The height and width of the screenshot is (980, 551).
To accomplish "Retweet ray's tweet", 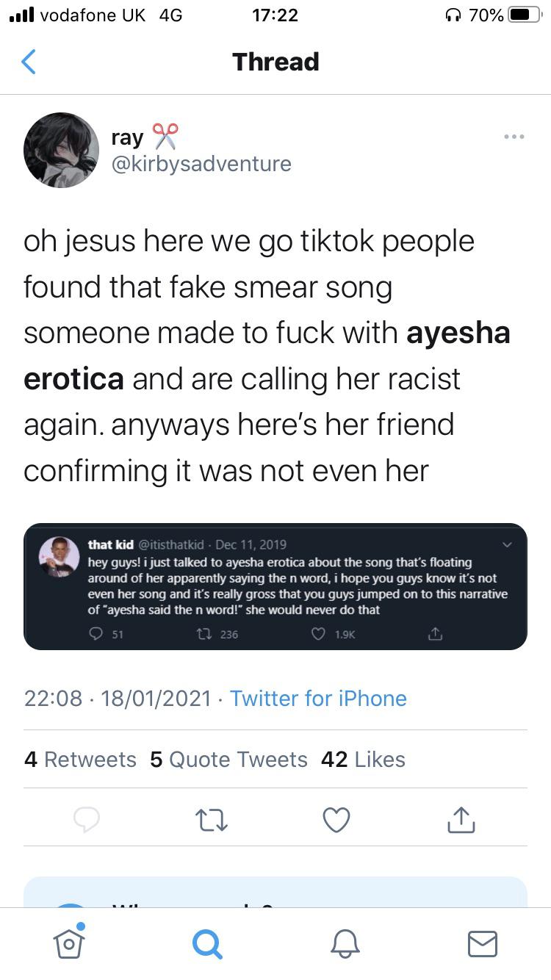I will coord(212,819).
